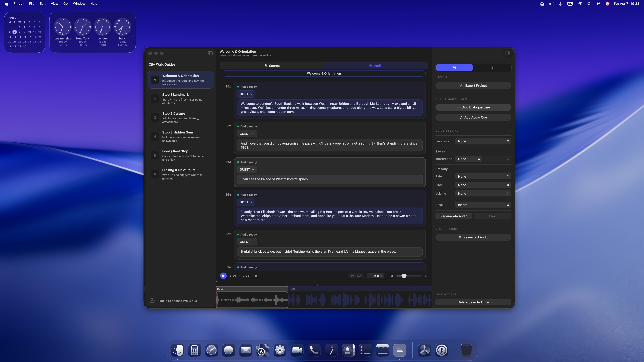Open Reminders from the Dock
This screenshot has height=362, width=644.
click(x=365, y=350)
